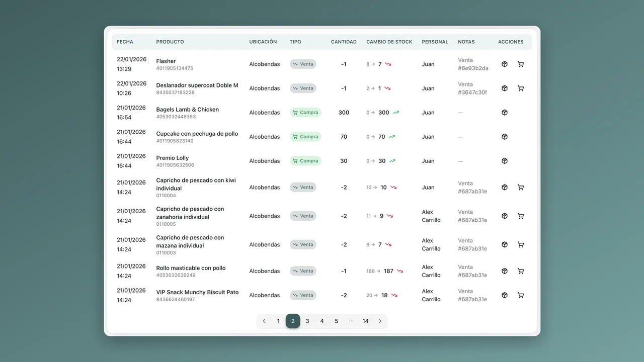Viewport: 644px width, 362px height.
Task: Click the Compra badge for Bagels Lamb & Chicken
Action: (305, 113)
